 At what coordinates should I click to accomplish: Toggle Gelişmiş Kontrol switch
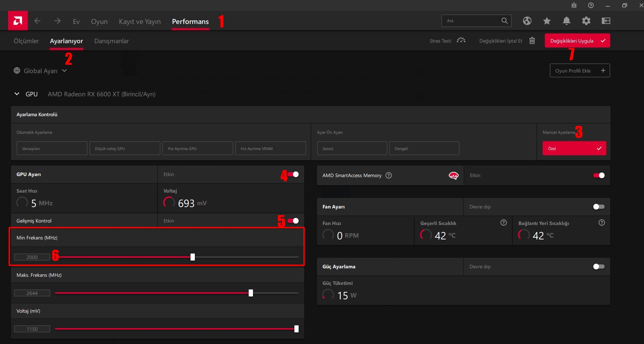293,221
